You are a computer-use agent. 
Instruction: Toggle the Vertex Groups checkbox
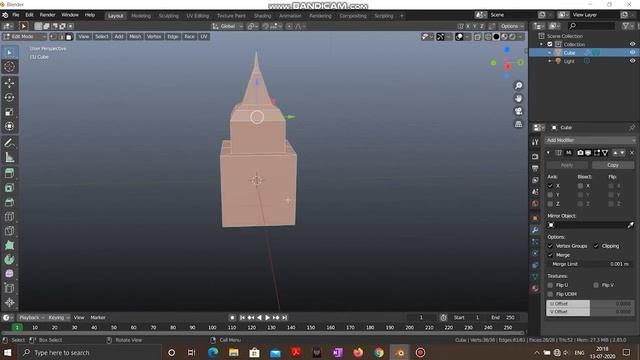[550, 246]
